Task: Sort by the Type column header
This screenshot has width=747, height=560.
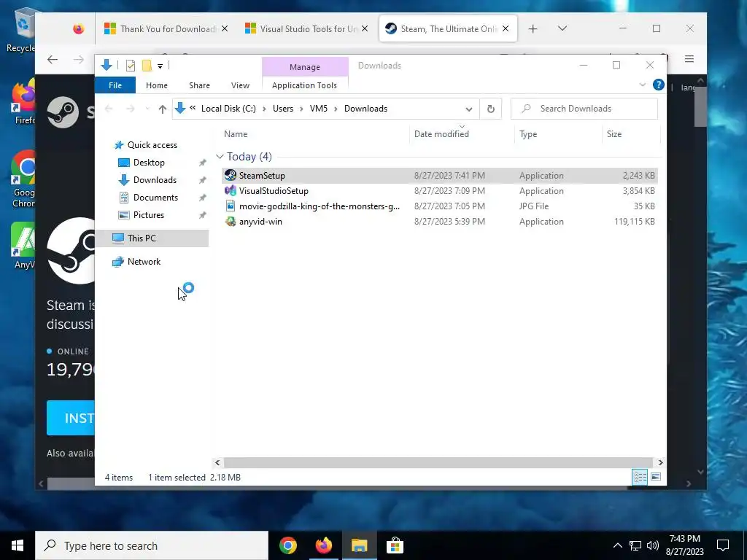Action: [528, 134]
